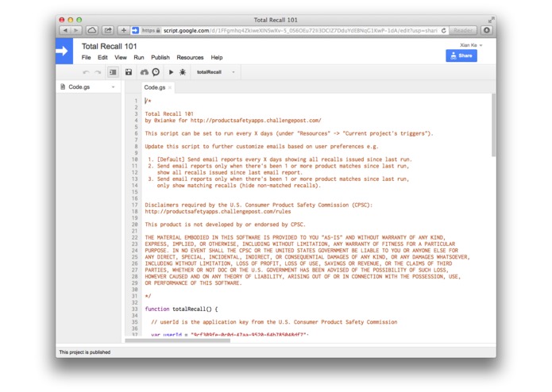552x392 pixels.
Task: Run the selected function
Action: (171, 72)
